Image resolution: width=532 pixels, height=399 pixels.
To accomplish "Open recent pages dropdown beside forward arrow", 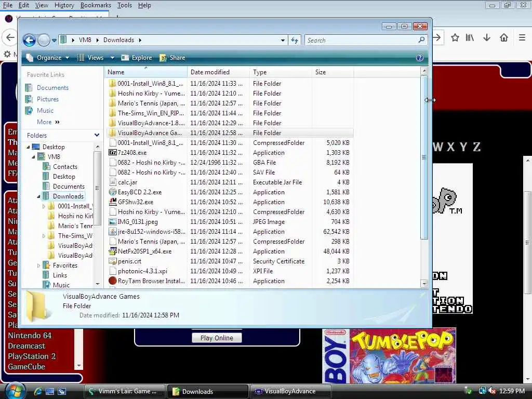I will 54,41.
